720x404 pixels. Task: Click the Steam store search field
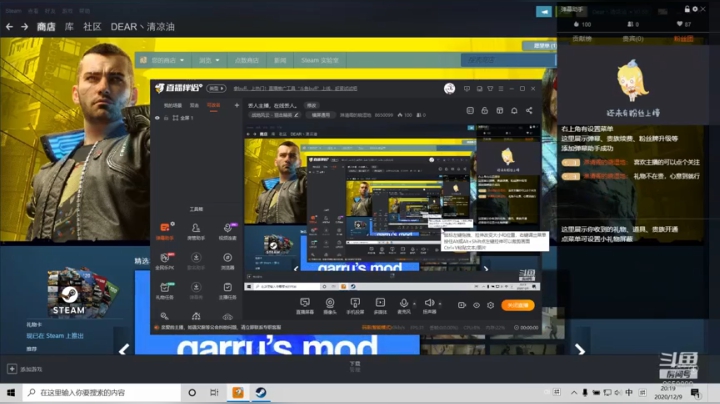pos(507,60)
